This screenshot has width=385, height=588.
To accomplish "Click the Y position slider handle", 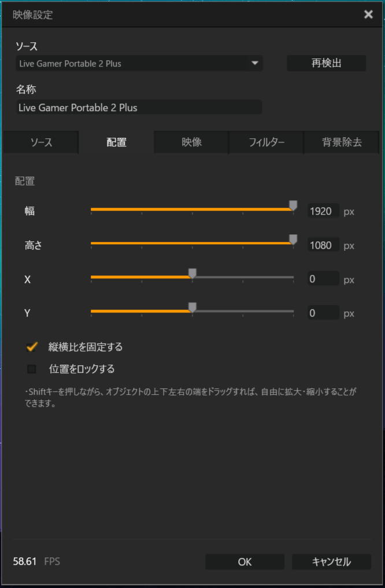I will (192, 307).
